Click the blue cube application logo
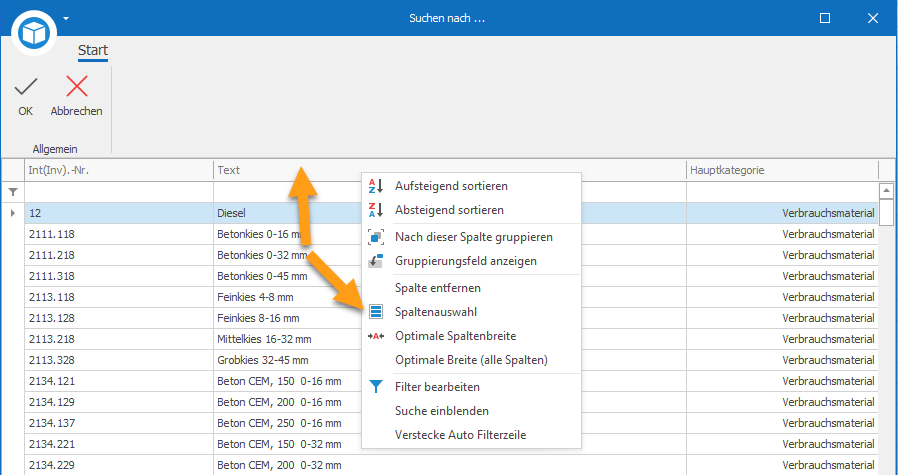898x475 pixels. [34, 33]
